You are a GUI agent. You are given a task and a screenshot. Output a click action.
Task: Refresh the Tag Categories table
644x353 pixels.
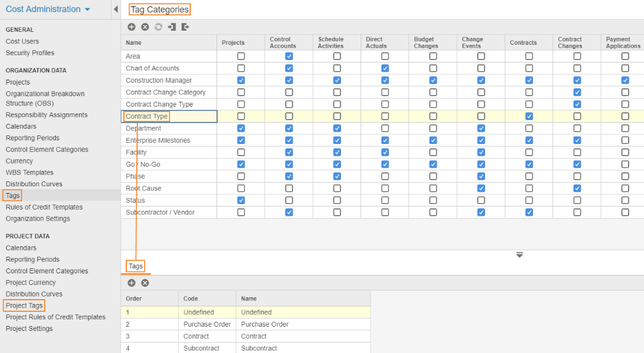click(158, 27)
